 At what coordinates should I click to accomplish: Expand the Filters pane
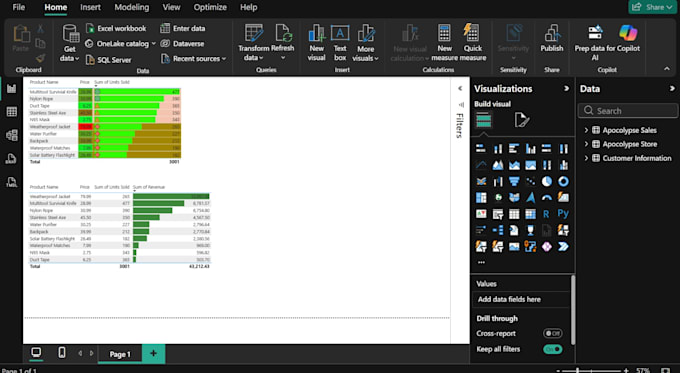coord(460,88)
